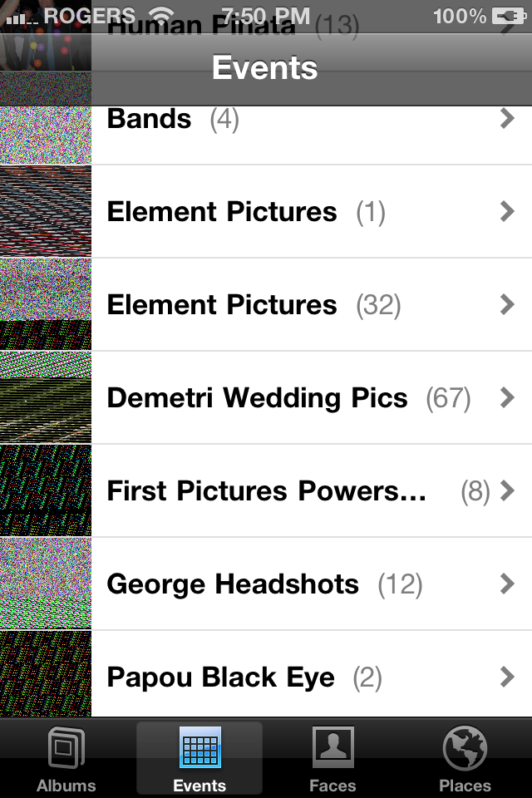
Task: Expand George Headshots chevron
Action: coord(507,584)
